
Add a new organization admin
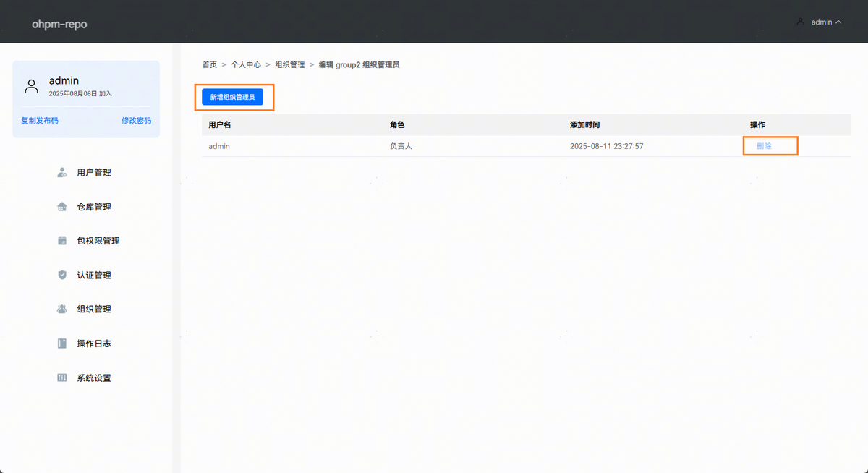(x=232, y=97)
